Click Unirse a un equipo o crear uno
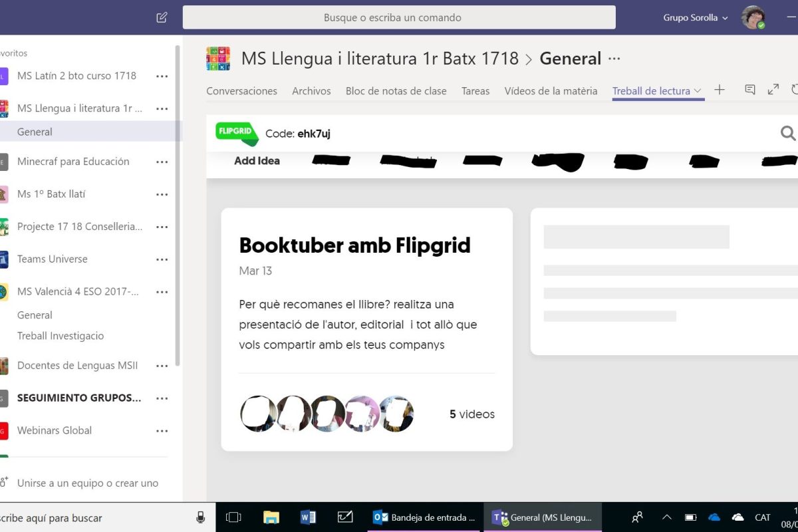 tap(88, 483)
